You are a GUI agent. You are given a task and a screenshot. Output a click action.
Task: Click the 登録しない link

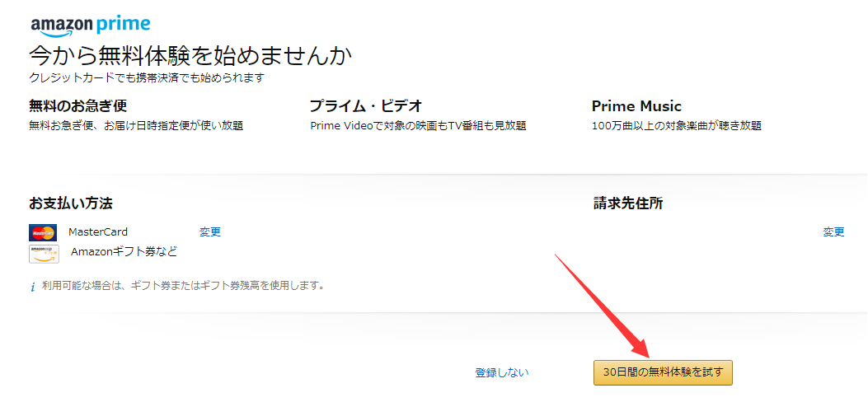tap(502, 372)
